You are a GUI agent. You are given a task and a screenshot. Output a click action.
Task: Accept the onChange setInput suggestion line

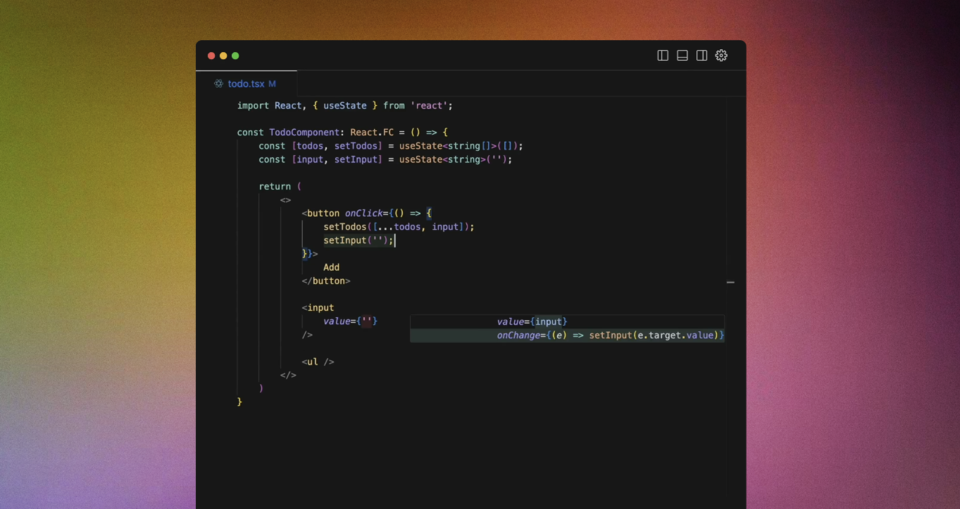pos(609,335)
